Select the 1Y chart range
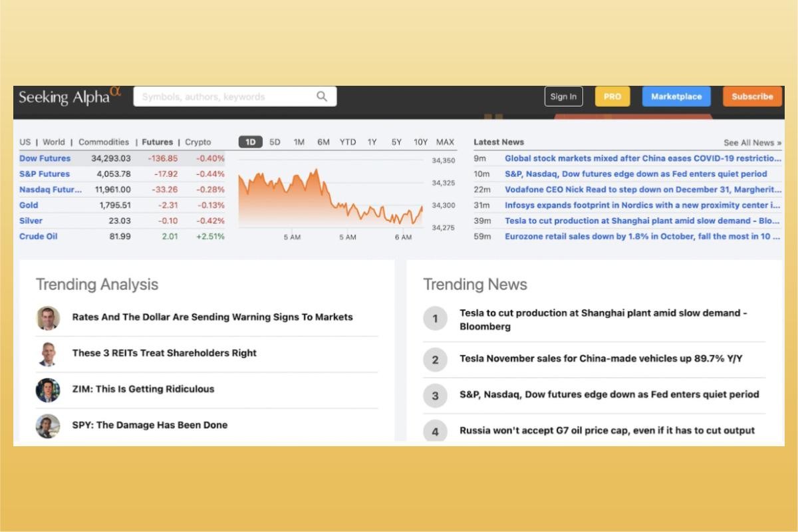 372,142
